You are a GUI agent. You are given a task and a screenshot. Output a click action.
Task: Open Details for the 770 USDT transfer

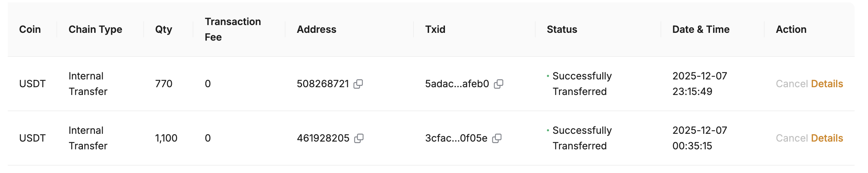827,84
